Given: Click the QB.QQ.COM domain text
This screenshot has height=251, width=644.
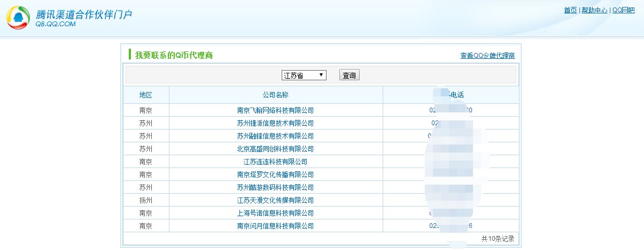Looking at the screenshot, I should click(x=56, y=24).
